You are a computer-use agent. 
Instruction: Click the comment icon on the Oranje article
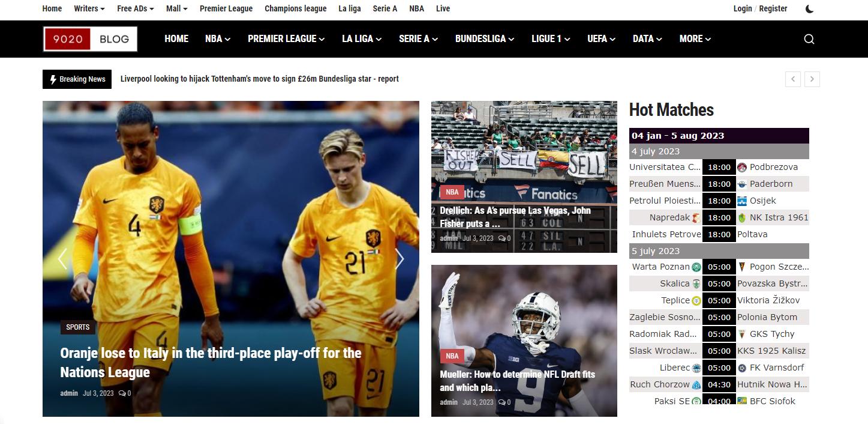122,393
